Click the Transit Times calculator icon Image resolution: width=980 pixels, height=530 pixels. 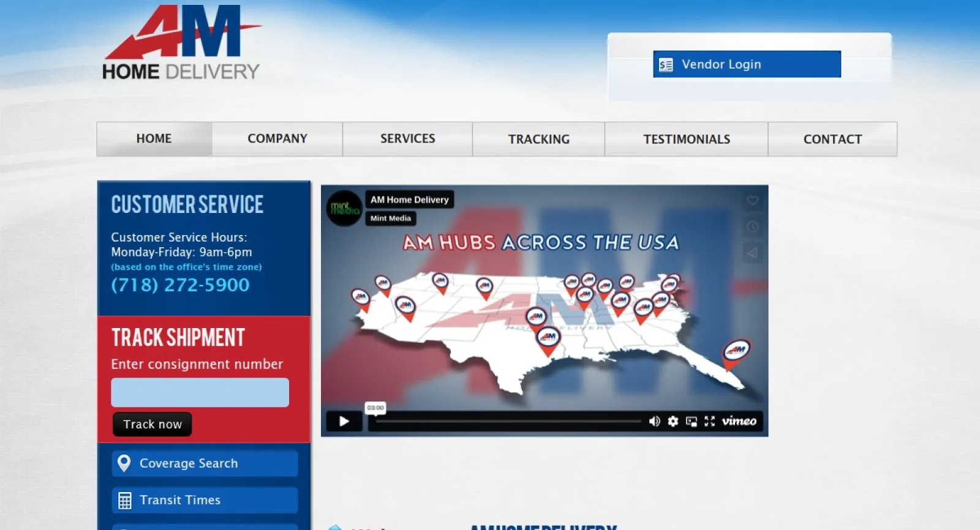pyautogui.click(x=124, y=501)
